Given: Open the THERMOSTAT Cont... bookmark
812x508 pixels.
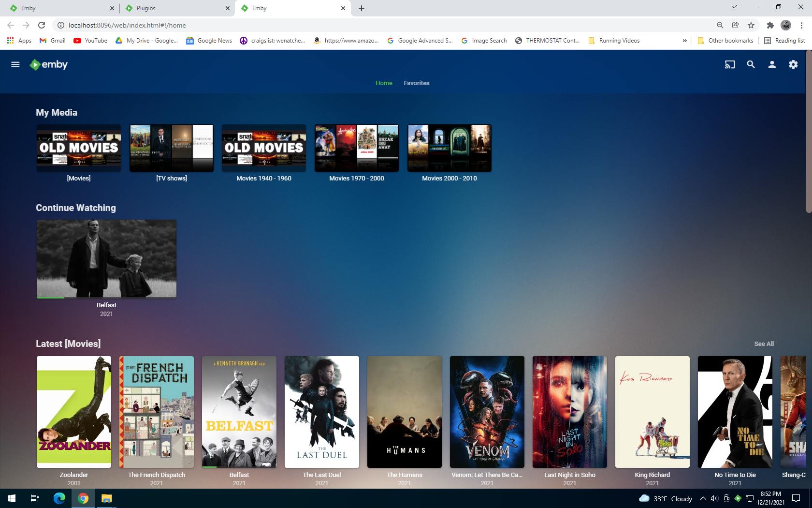Looking at the screenshot, I should [x=547, y=41].
